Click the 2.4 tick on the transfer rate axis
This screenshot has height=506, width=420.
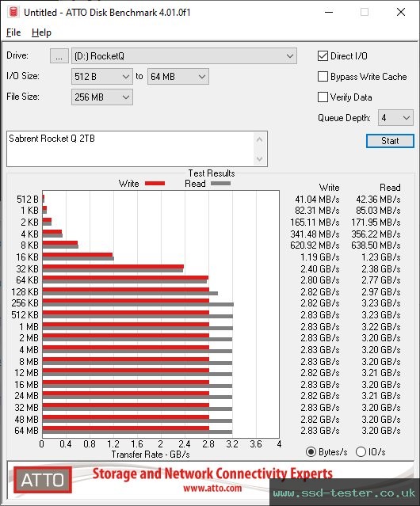[x=185, y=444]
